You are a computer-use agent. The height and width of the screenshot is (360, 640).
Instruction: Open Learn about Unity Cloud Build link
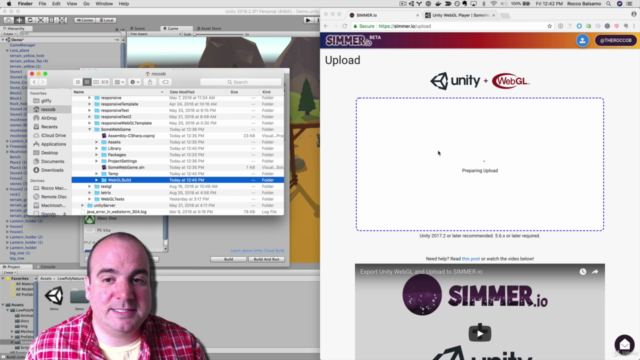point(257,251)
